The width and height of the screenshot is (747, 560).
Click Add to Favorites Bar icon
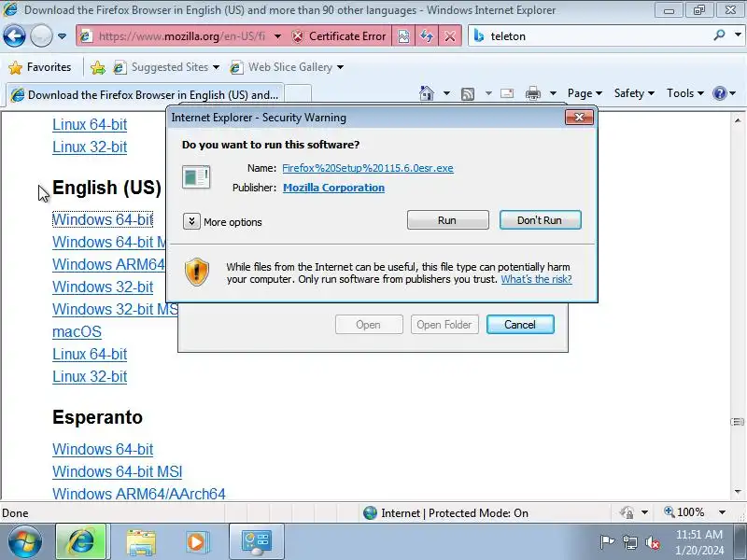tap(98, 67)
